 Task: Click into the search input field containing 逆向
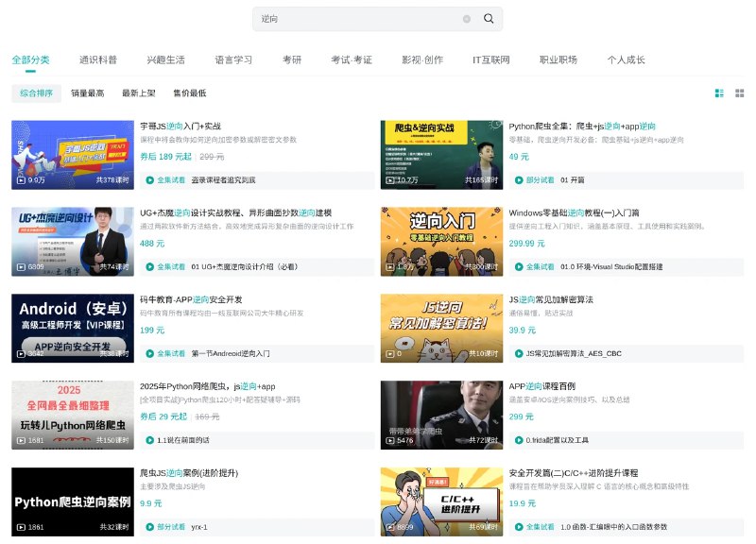359,19
